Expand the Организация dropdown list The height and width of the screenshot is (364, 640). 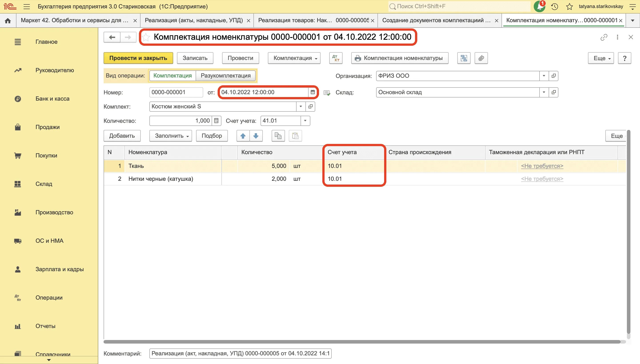(x=544, y=76)
